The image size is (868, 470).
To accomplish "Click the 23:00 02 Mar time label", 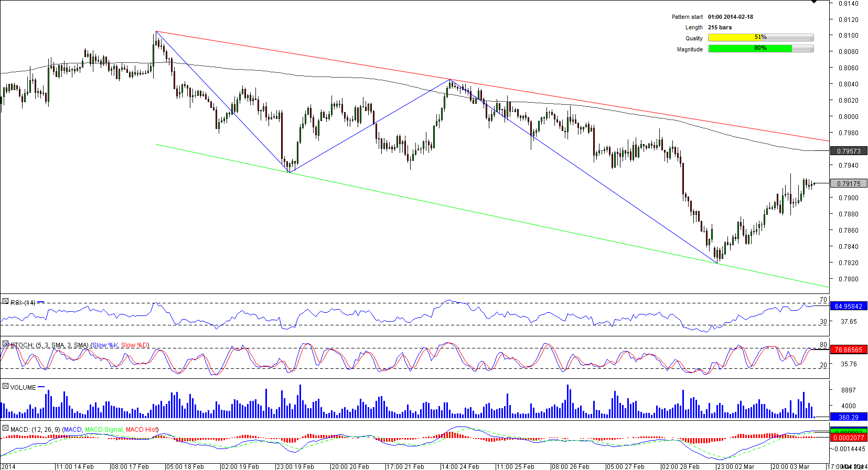I will pos(736,466).
